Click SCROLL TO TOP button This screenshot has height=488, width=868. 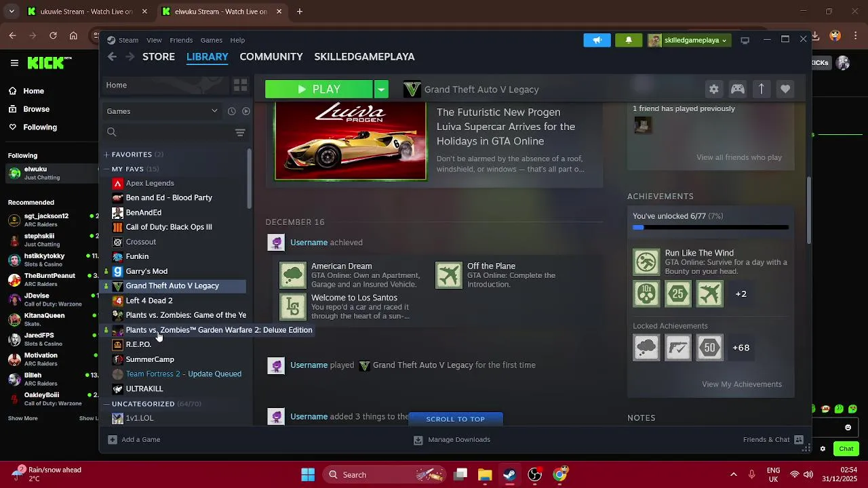click(x=456, y=419)
